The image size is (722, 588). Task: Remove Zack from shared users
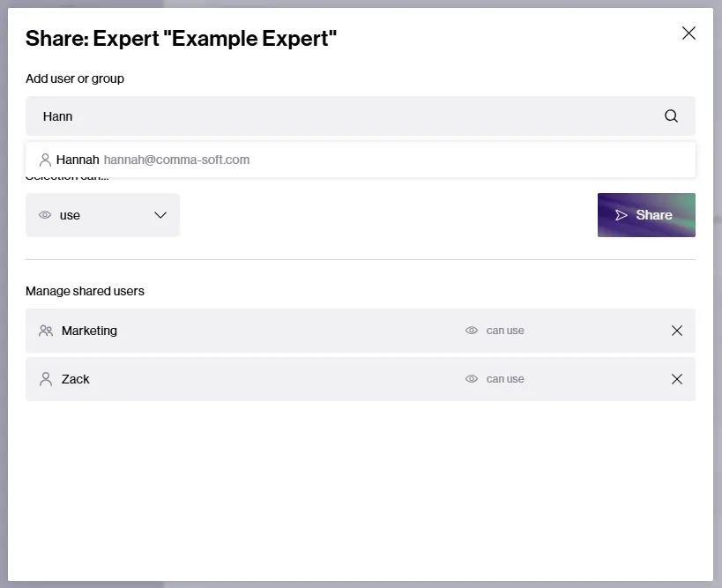coord(676,379)
